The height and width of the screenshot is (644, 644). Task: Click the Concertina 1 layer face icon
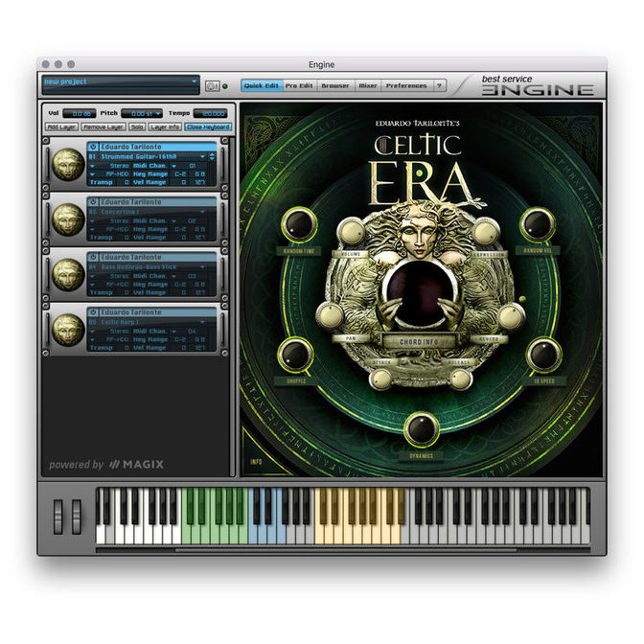pos(68,219)
